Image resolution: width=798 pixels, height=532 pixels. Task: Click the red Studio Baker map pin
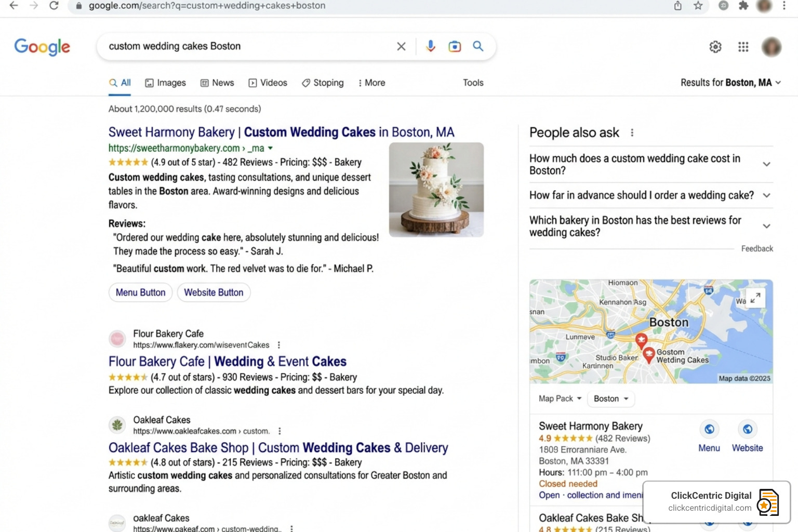642,341
